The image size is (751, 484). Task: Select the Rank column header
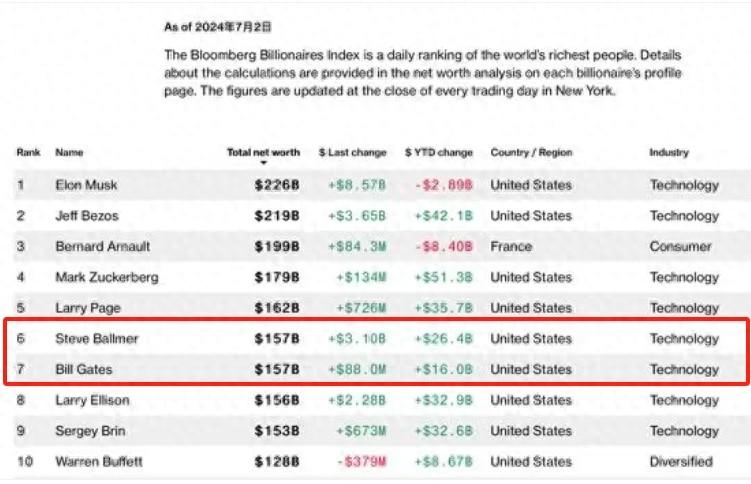pos(28,152)
